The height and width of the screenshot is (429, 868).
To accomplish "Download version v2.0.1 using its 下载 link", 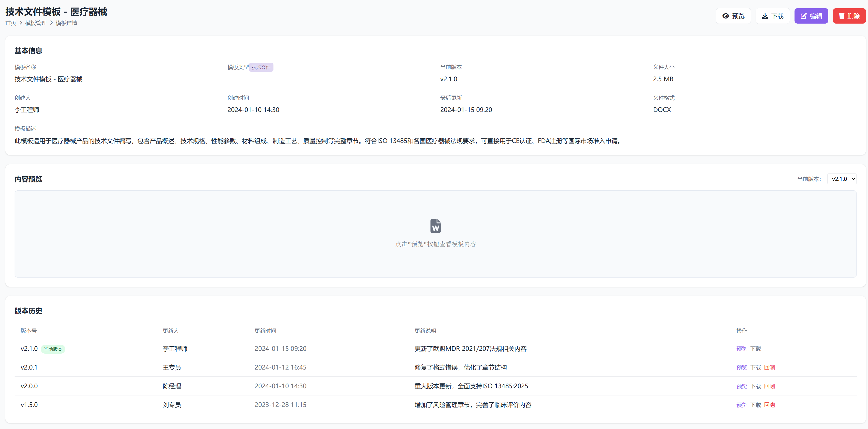I will click(x=756, y=367).
